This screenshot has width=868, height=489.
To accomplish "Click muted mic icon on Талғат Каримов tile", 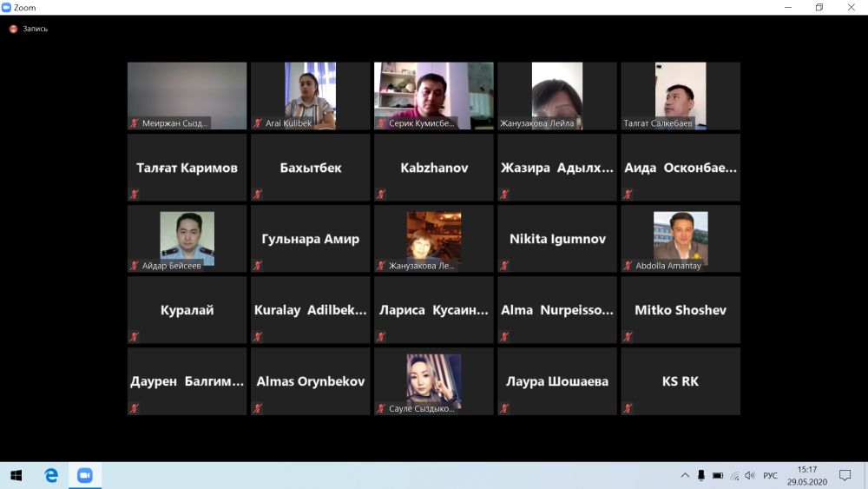I will click(135, 194).
